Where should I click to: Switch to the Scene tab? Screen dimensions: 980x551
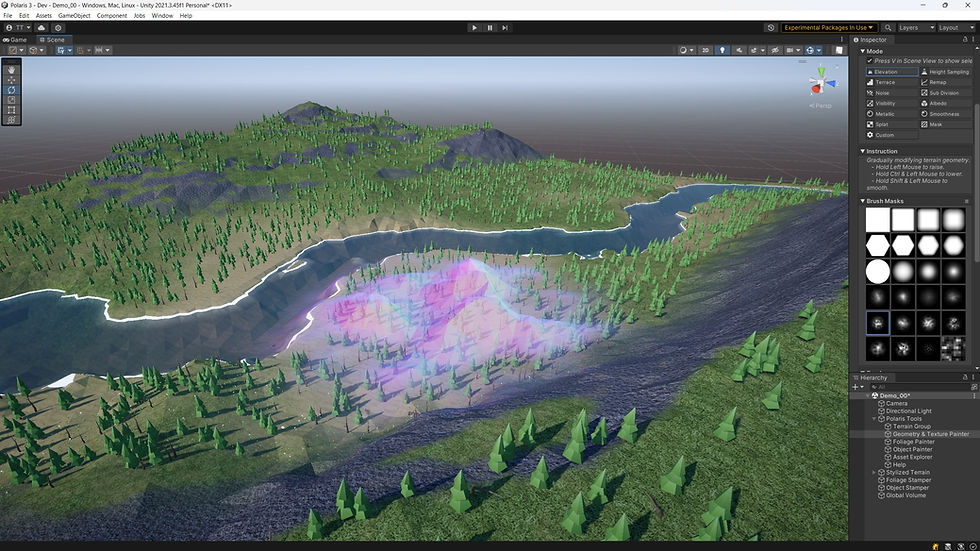click(x=52, y=39)
